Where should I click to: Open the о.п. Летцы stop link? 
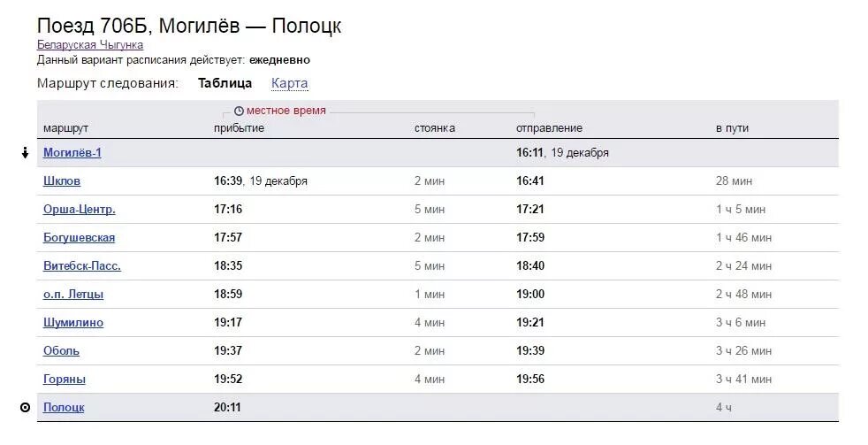[x=73, y=295]
